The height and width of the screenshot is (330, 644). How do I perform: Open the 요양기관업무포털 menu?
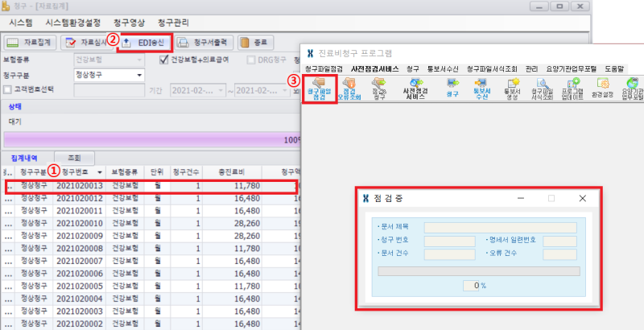point(572,69)
